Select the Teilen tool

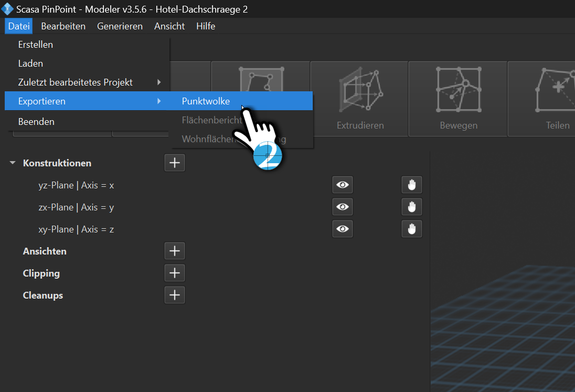[542, 99]
